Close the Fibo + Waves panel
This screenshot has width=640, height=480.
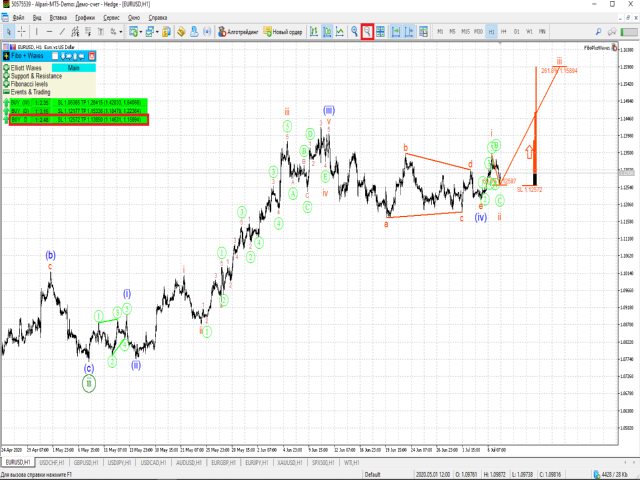91,56
